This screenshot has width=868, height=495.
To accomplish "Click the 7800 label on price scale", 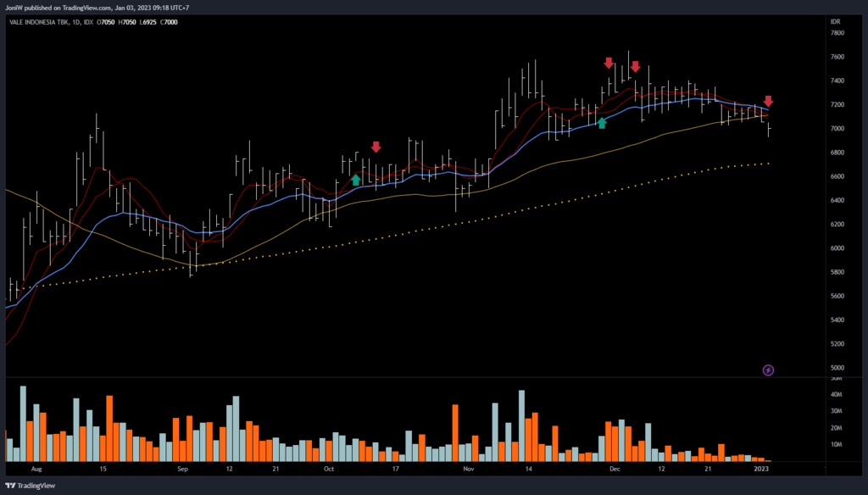I will click(838, 33).
